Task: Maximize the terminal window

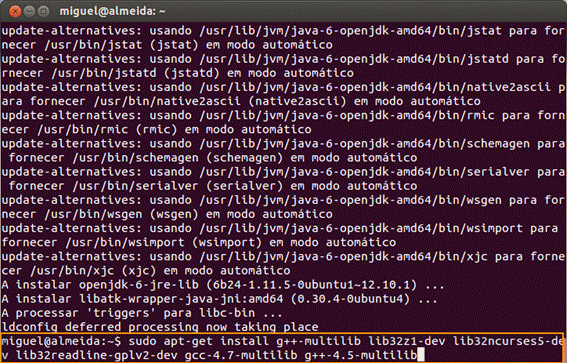Action: (x=43, y=12)
